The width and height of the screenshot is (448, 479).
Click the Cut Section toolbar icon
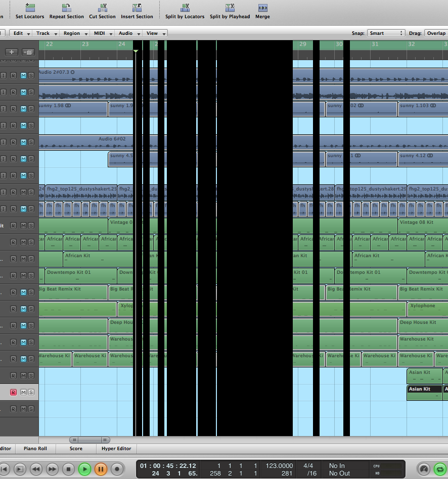[103, 8]
